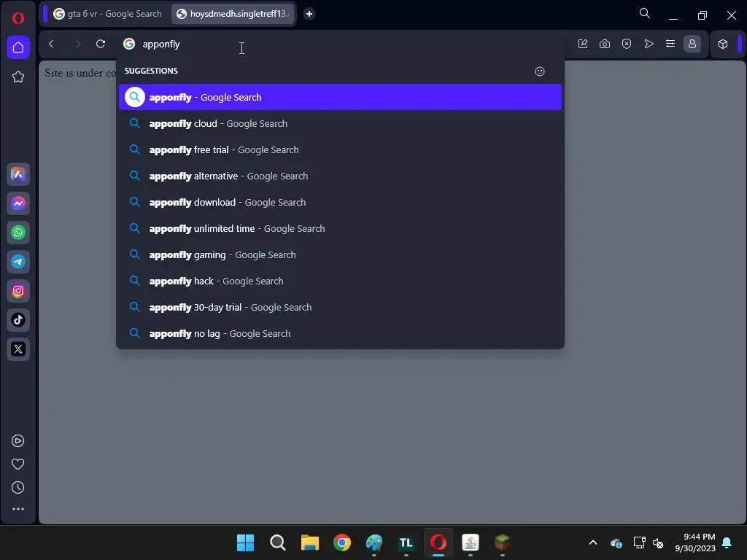The height and width of the screenshot is (560, 747).
Task: Open the My Flow send icon
Action: (649, 44)
